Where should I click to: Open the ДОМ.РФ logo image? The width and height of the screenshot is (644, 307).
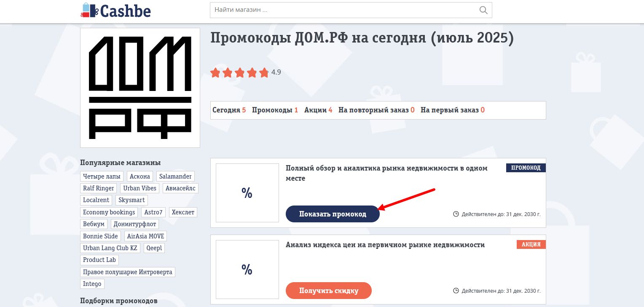(140, 88)
